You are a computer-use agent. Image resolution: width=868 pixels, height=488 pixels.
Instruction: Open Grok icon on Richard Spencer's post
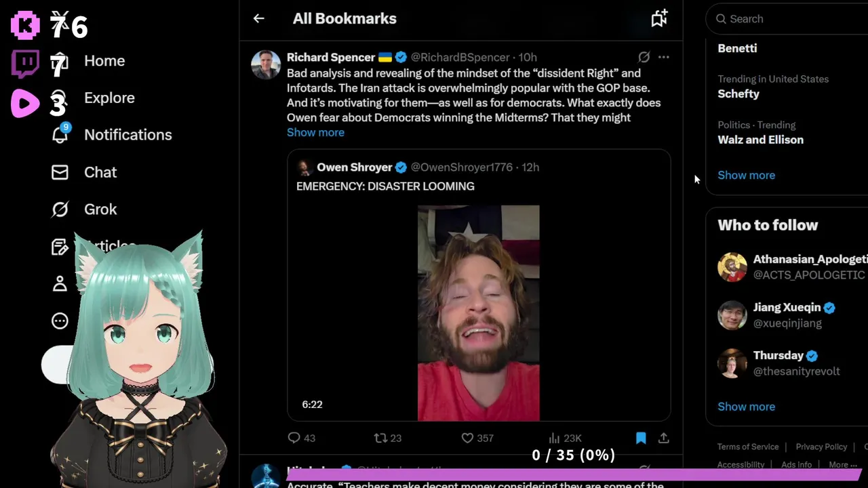coord(644,57)
